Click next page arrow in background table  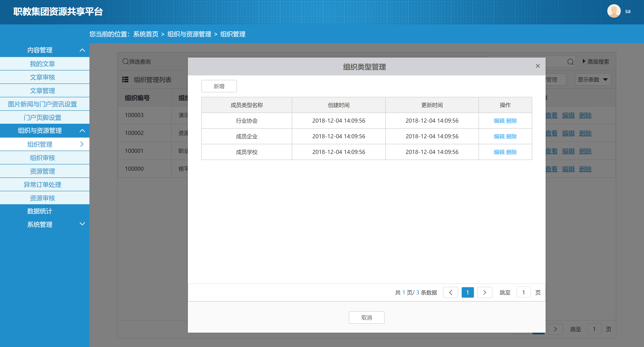(x=555, y=329)
